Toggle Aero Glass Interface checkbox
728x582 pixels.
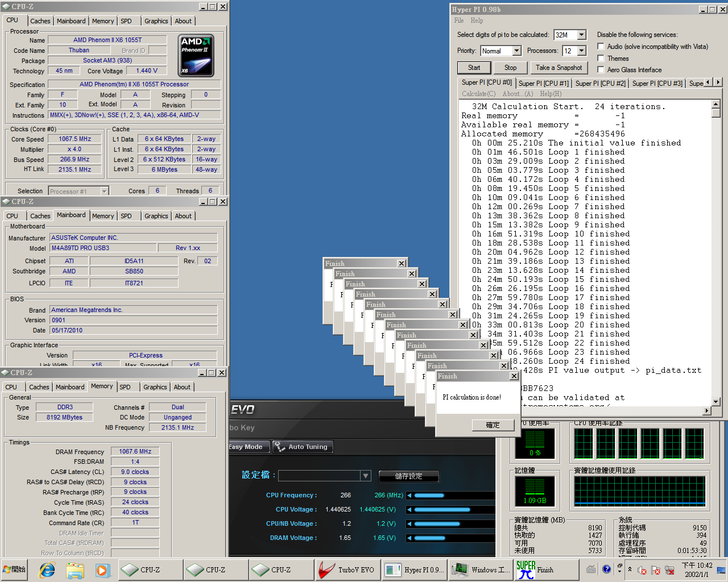tap(601, 69)
